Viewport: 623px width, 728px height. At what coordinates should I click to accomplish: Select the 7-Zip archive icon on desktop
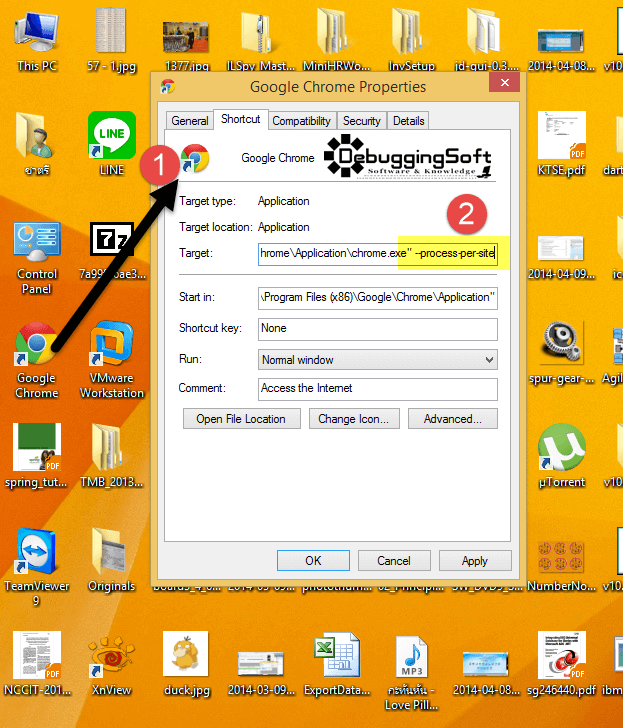(x=111, y=239)
